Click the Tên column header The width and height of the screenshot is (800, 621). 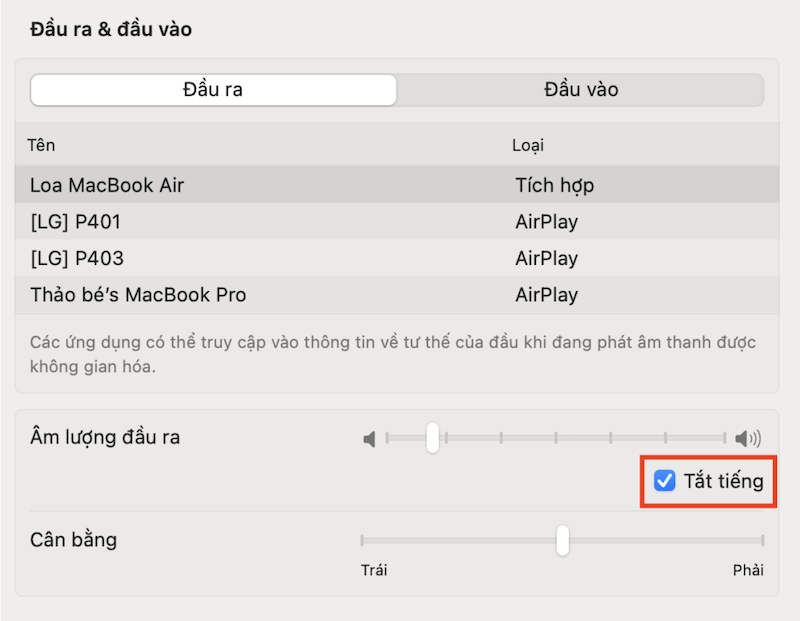tap(41, 145)
